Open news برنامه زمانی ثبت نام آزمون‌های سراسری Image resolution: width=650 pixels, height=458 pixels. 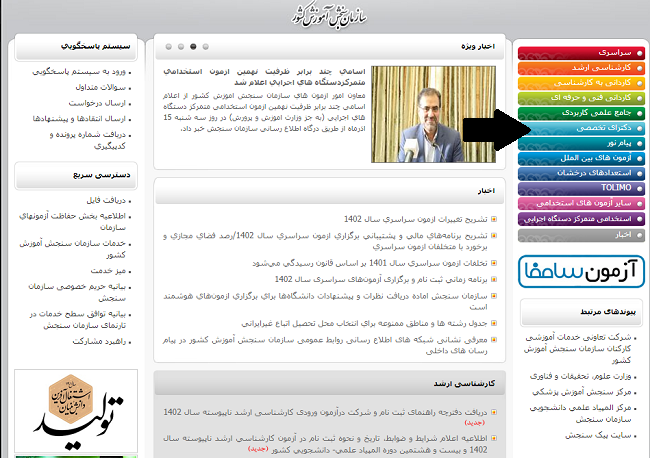[x=381, y=279]
